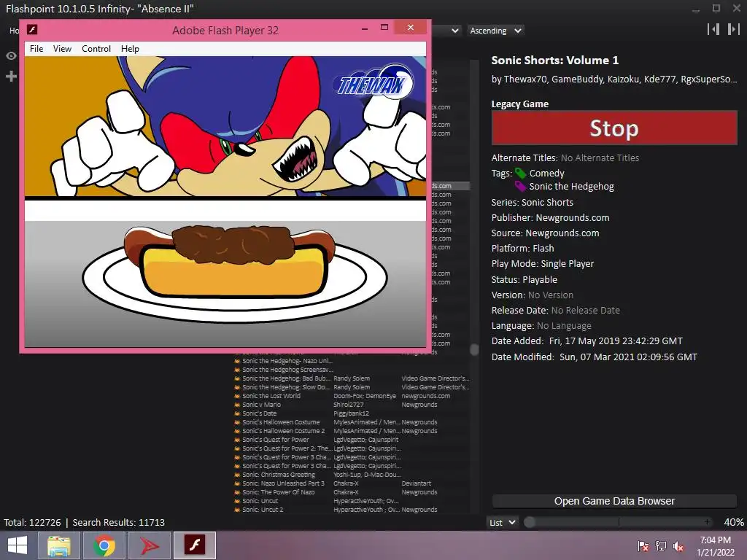The height and width of the screenshot is (560, 747).
Task: Select the Sonic v Mario title
Action: pyautogui.click(x=262, y=405)
